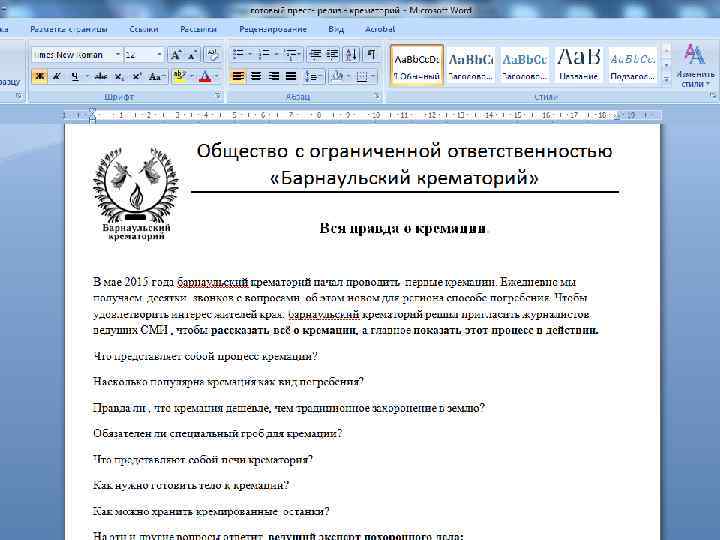Screen dimensions: 720x540
Task: Click paragraph shading bucket icon
Action: pos(338,76)
